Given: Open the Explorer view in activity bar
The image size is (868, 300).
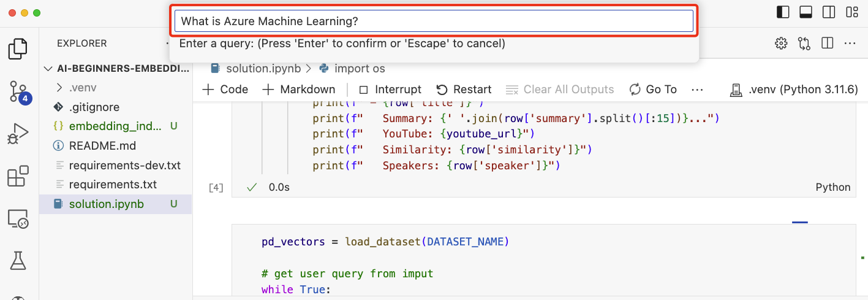Looking at the screenshot, I should click(18, 49).
